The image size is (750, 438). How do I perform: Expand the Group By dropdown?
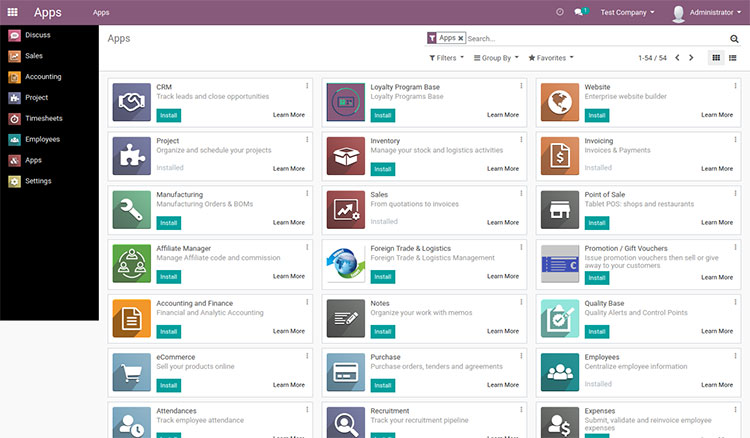pos(496,58)
